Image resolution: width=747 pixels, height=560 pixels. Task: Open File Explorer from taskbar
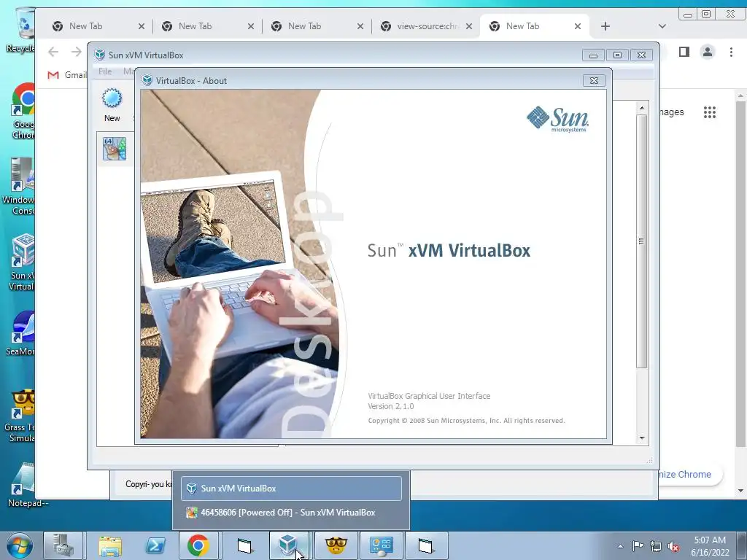pyautogui.click(x=110, y=545)
